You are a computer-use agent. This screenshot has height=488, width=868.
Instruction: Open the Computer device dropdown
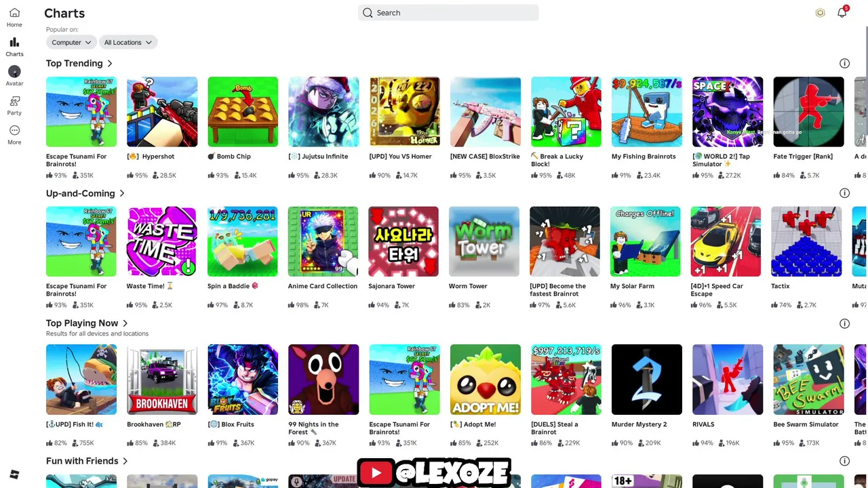tap(71, 42)
